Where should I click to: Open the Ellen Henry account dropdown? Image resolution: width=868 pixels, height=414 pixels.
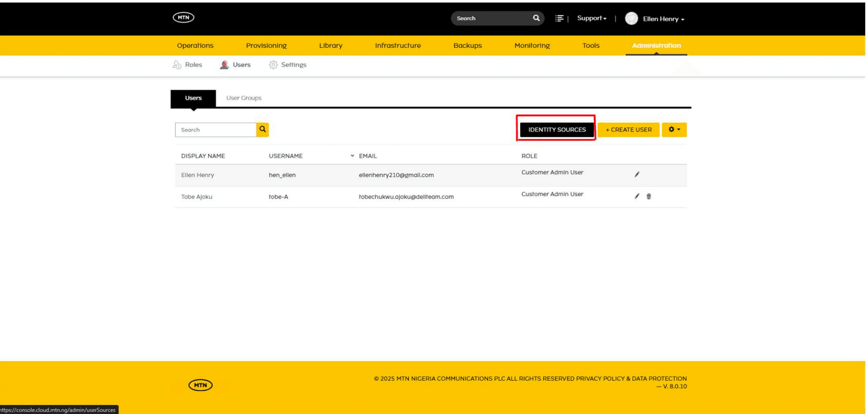[x=664, y=19]
